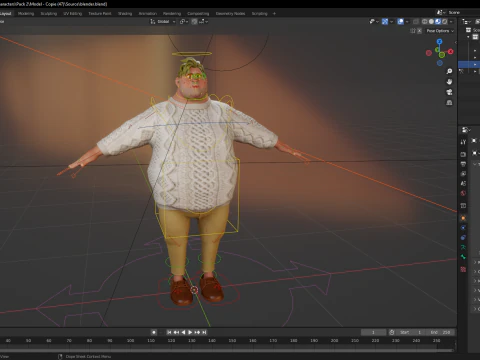Click the blue Z axis on navigation gizmo
The width and height of the screenshot is (480, 360).
point(439,42)
